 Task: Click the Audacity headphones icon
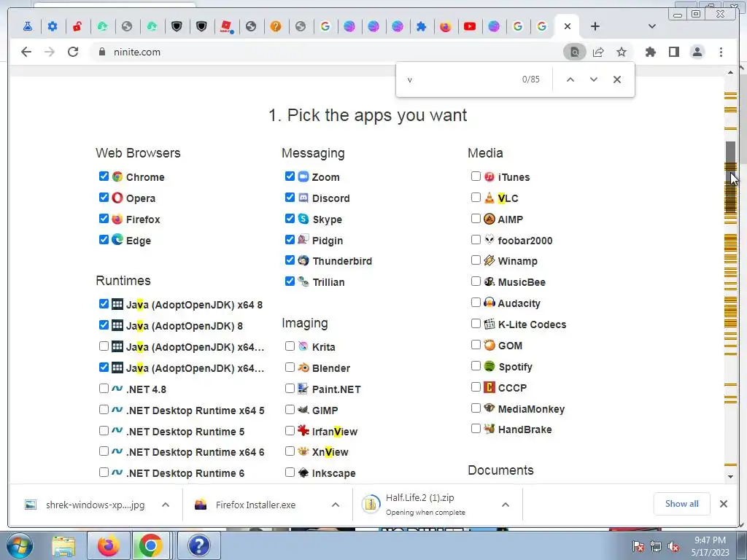point(489,303)
